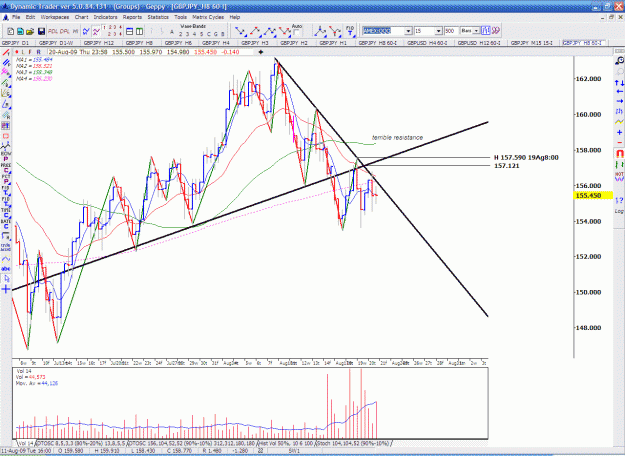This screenshot has width=625, height=456.
Task: Open the File menu
Action: 16,17
